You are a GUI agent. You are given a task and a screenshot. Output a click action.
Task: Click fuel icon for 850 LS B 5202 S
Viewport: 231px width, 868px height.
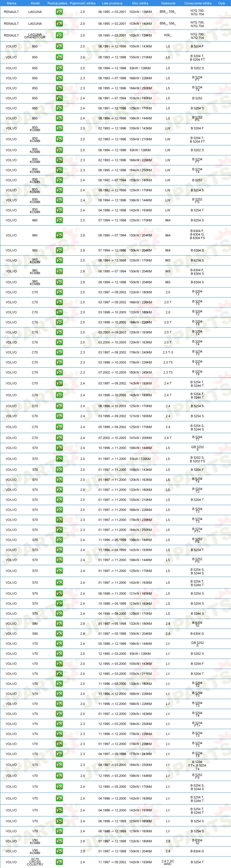coord(59,68)
